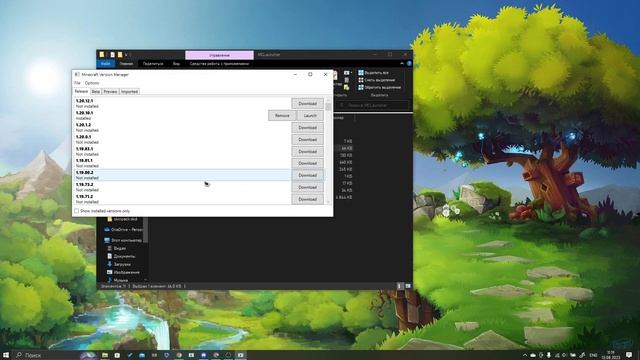Screen dimensions: 640x360
Task: Open Изображения folder in Explorer sidebar
Action: (x=123, y=272)
